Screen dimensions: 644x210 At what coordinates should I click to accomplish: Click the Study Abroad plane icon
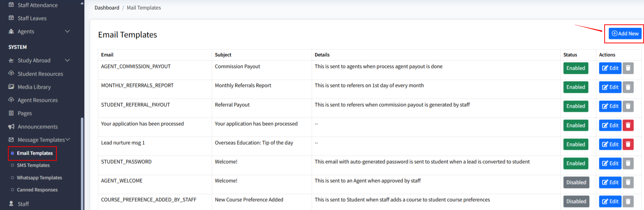(x=11, y=60)
